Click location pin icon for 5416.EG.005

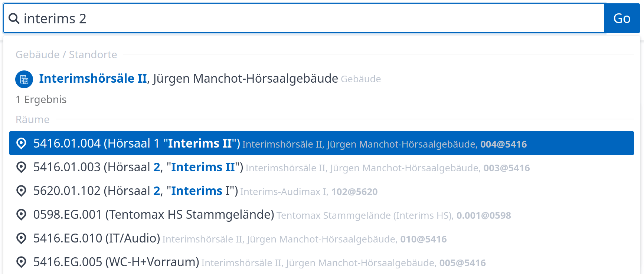pyautogui.click(x=22, y=262)
